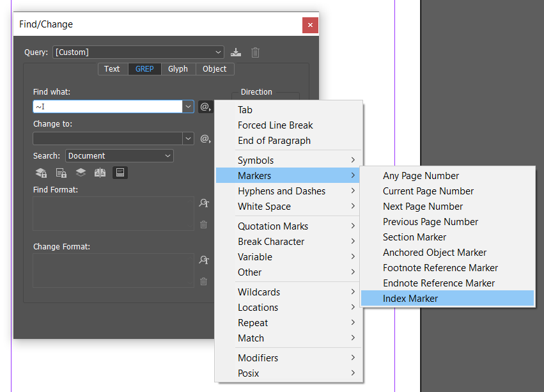The image size is (544, 392).
Task: Click the Save Query icon
Action: point(236,52)
